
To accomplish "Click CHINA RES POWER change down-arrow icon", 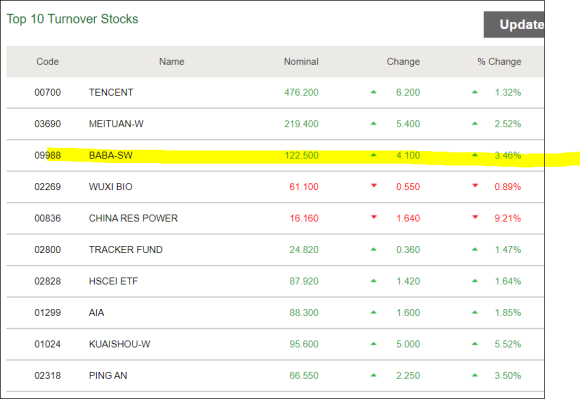I will pyautogui.click(x=374, y=217).
